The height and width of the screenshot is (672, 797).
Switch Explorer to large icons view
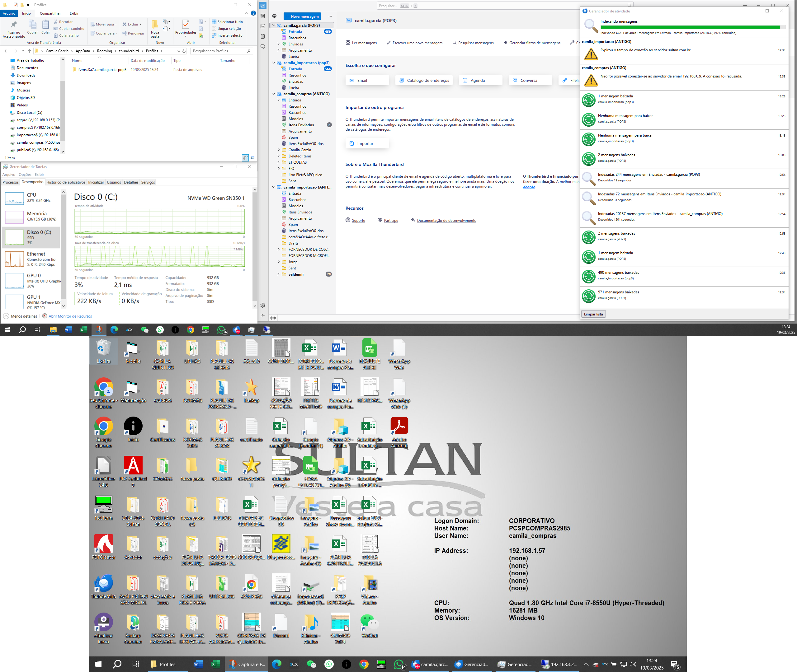click(252, 158)
